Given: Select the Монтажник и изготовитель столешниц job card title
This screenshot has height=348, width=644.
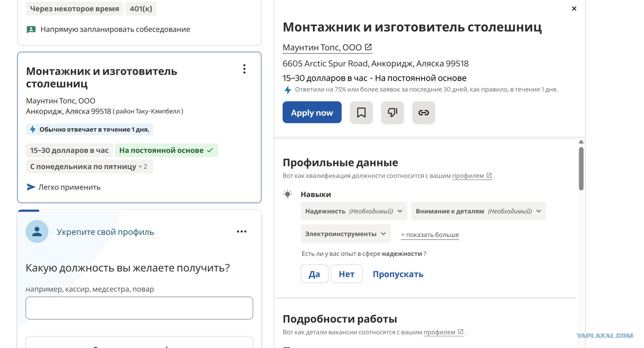Looking at the screenshot, I should pyautogui.click(x=102, y=77).
